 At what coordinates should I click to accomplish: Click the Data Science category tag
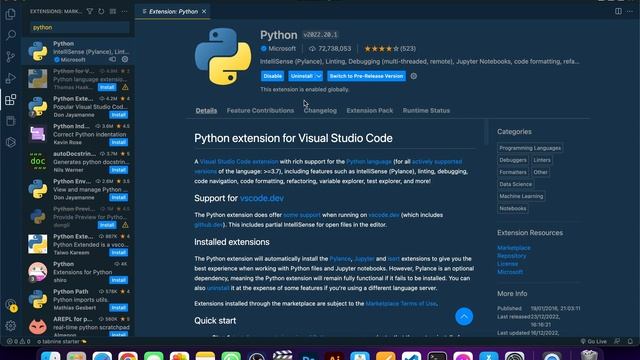(516, 184)
